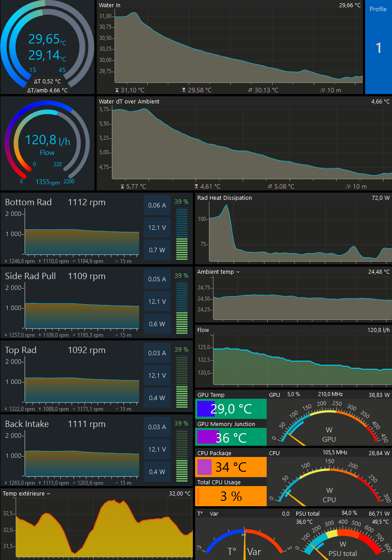
Task: Click the Flow chart's 120,8 l/h value
Action: tap(379, 330)
